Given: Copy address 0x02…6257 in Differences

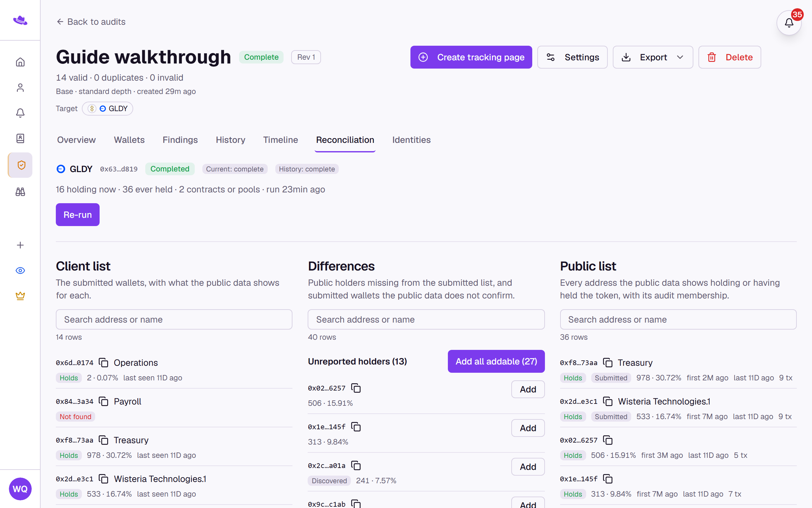Looking at the screenshot, I should [356, 388].
